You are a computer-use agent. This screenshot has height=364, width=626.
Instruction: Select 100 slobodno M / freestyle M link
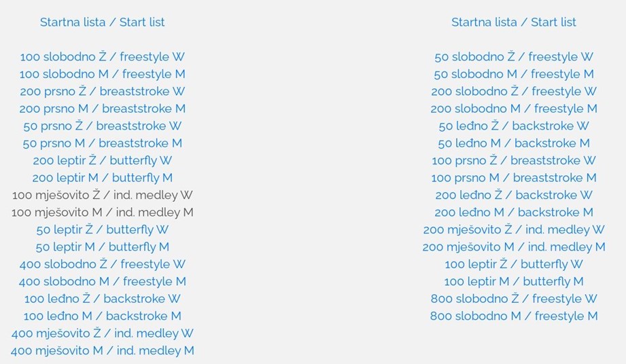[x=102, y=74]
